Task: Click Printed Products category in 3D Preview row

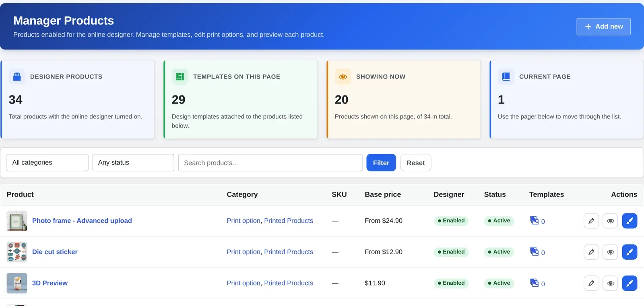Action: 289,283
